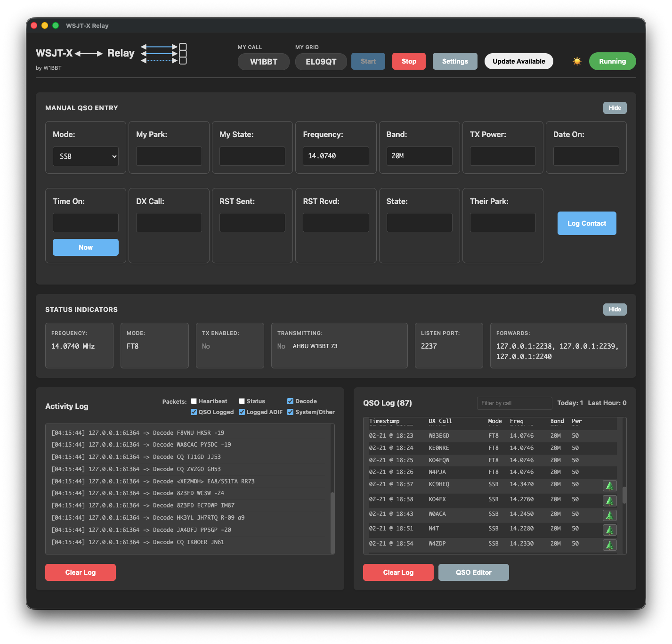Open the QSO Editor
Viewport: 672px width, 644px height.
pyautogui.click(x=473, y=572)
